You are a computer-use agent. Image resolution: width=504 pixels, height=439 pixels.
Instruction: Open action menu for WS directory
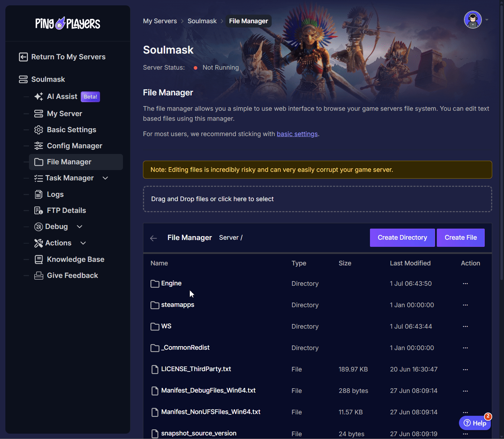click(465, 326)
